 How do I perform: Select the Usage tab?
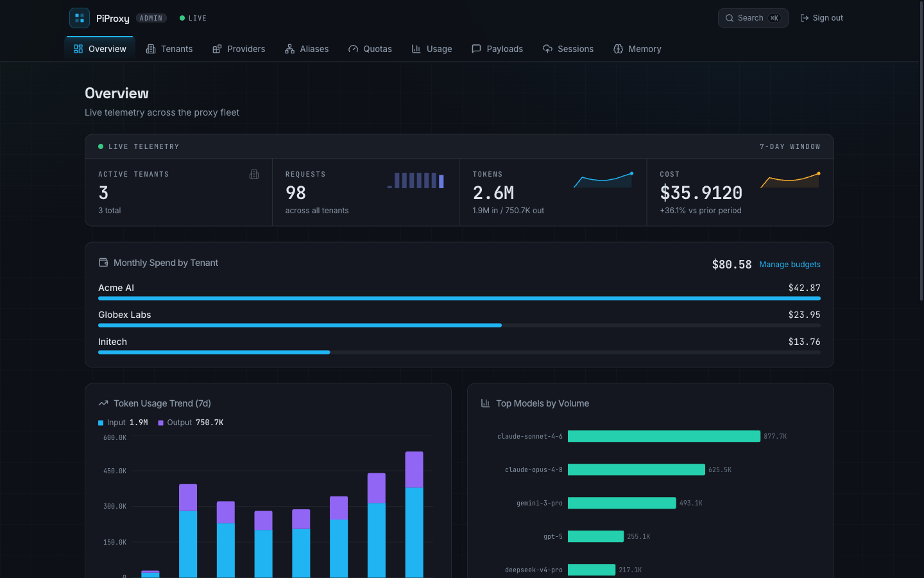point(432,49)
